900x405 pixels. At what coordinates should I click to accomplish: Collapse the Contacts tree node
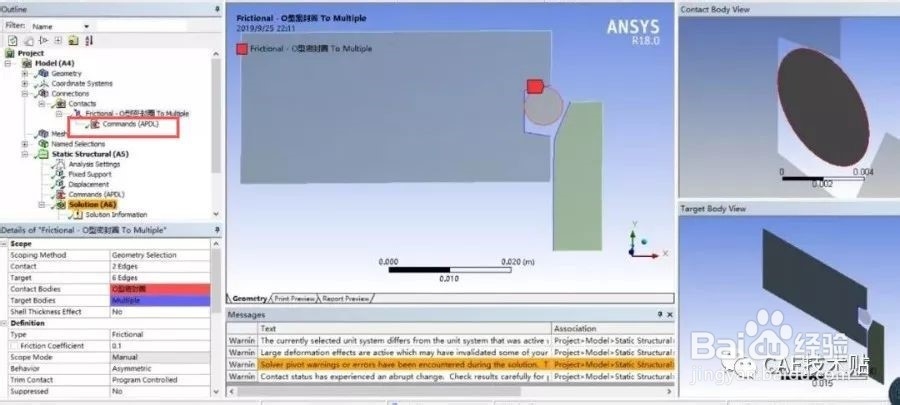(41, 104)
